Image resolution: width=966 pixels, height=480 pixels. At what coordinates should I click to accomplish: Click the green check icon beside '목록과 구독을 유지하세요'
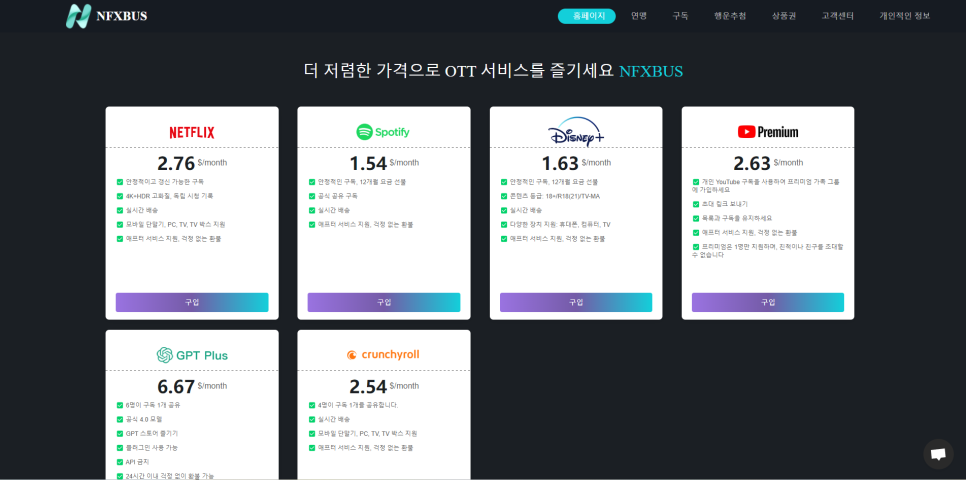pyautogui.click(x=696, y=218)
